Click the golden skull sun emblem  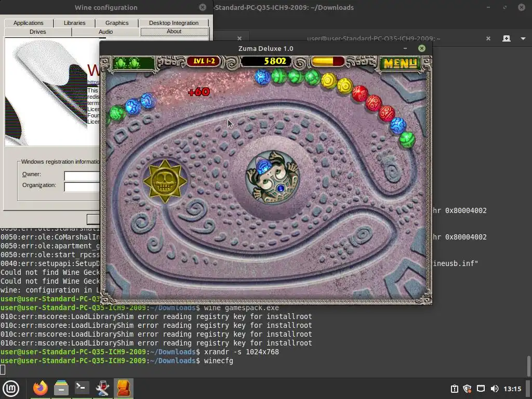[x=165, y=181]
